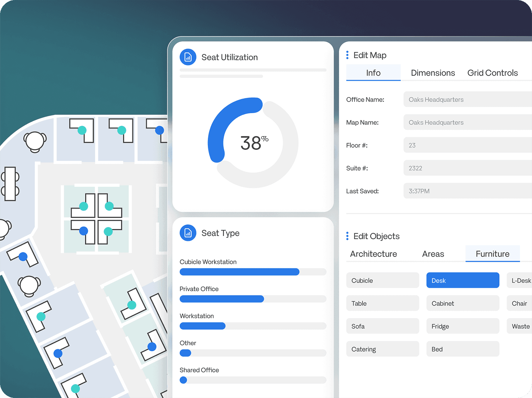Choose the Catering furniture button
This screenshot has height=398, width=532.
click(383, 349)
